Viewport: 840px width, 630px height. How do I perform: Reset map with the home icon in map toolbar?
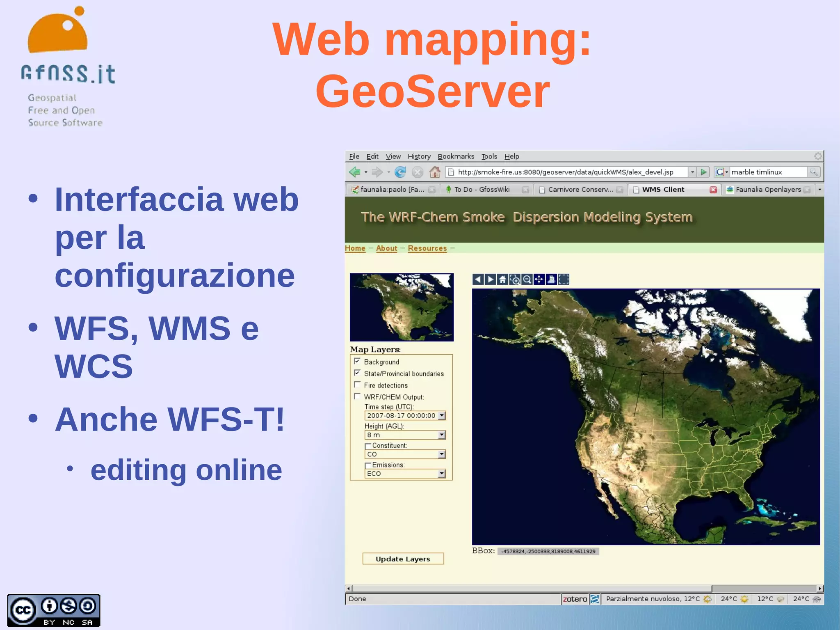(502, 279)
